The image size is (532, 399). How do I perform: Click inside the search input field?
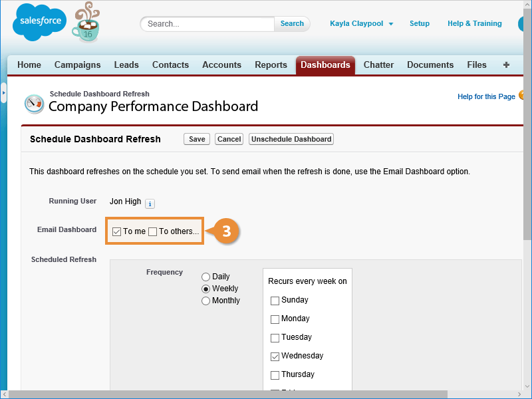pyautogui.click(x=207, y=24)
